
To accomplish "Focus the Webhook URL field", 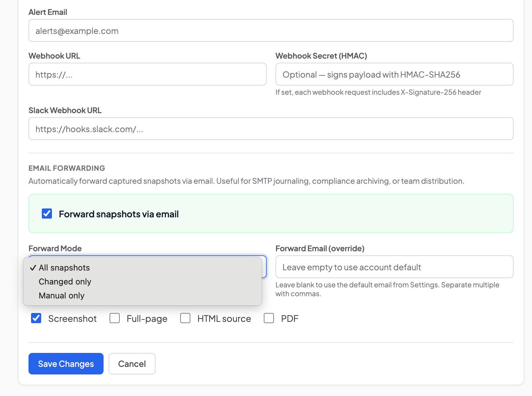I will pyautogui.click(x=147, y=74).
